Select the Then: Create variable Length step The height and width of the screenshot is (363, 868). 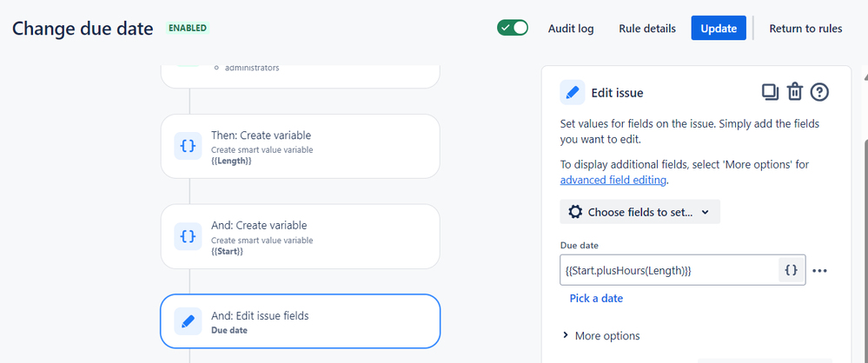[300, 146]
